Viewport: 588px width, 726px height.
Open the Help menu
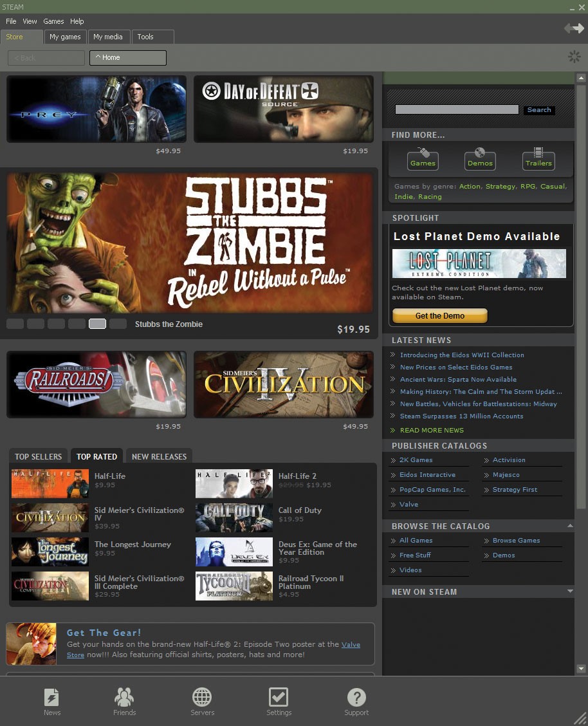(x=77, y=21)
